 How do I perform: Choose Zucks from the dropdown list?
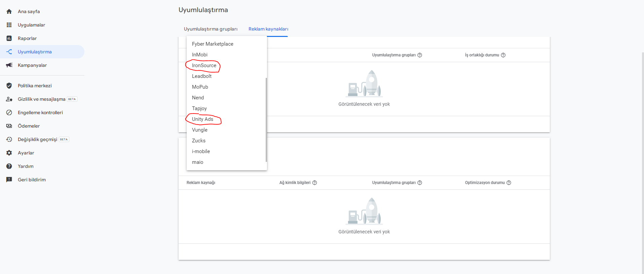[x=227, y=141]
